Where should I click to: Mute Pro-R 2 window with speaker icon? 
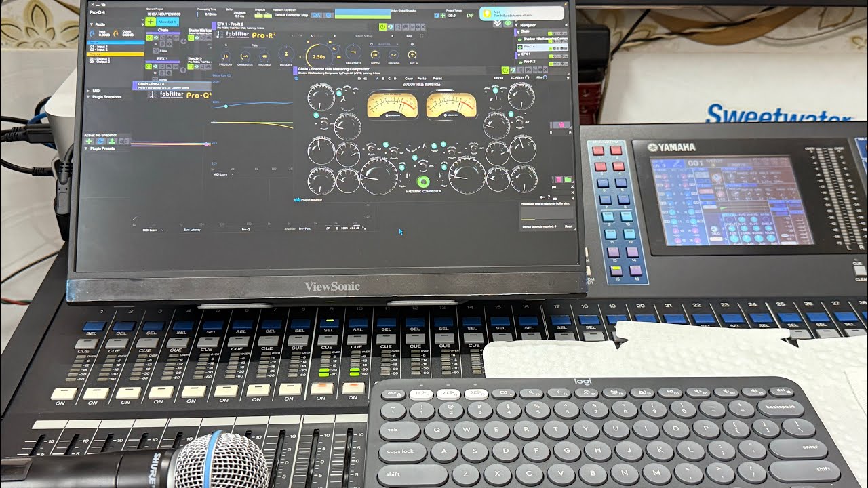tap(398, 27)
